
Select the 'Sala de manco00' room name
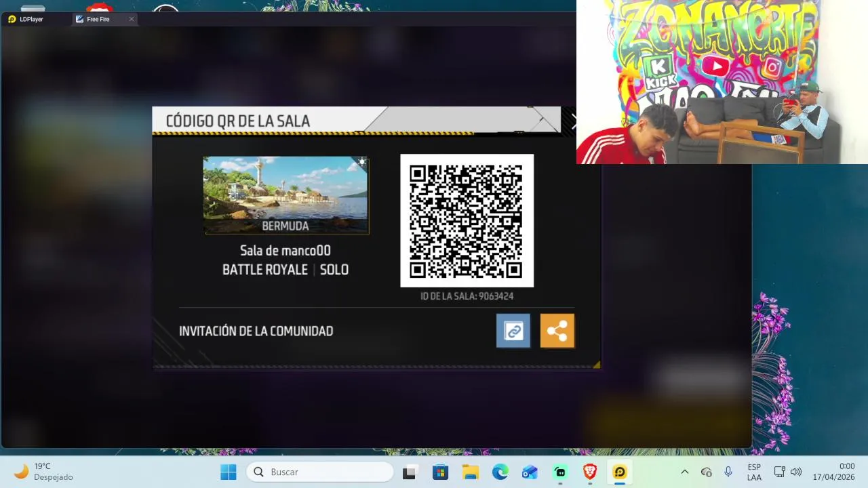[x=285, y=251]
